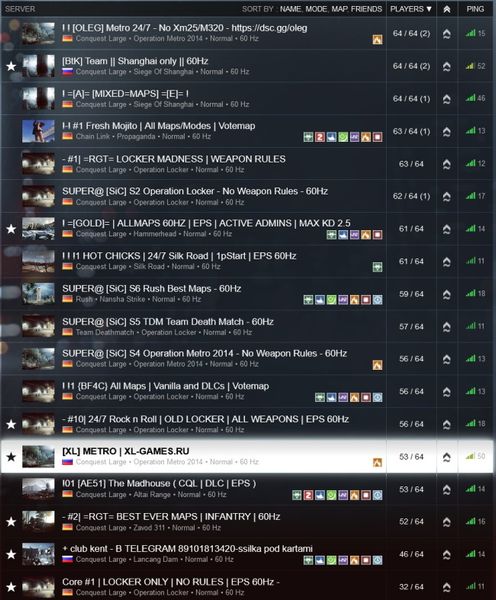Click the rank icon on [XL] METRO row
The height and width of the screenshot is (600, 496).
coord(447,457)
